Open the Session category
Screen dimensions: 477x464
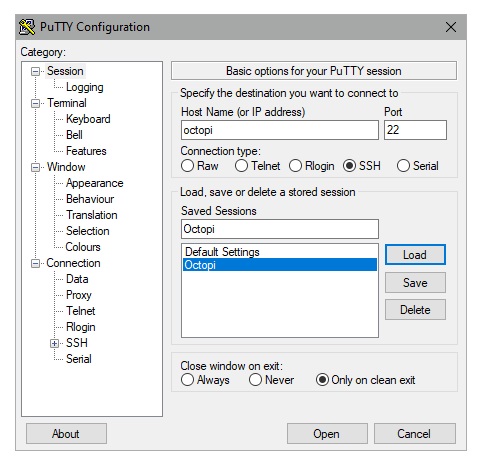point(65,71)
